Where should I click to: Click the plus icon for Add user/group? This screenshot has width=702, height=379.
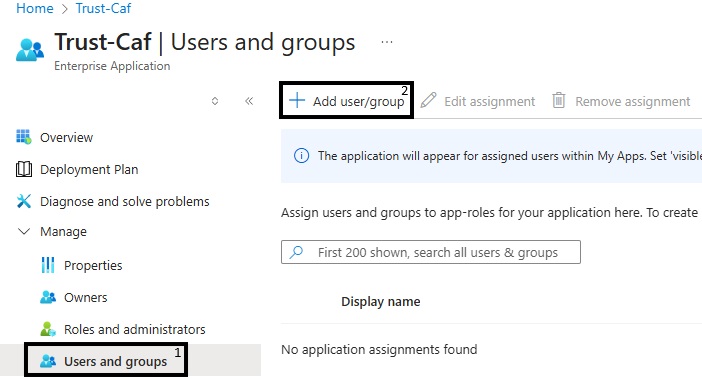tap(296, 100)
